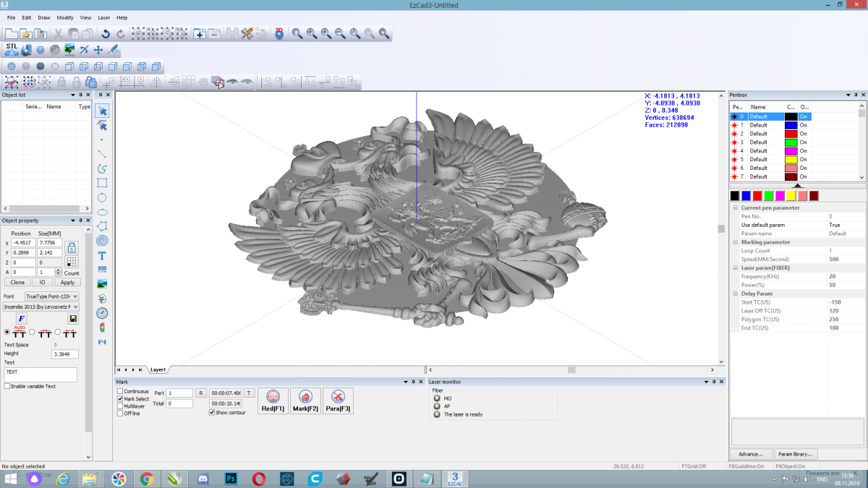Choose the Curve drawing tool
This screenshot has width=868, height=488.
(x=103, y=168)
